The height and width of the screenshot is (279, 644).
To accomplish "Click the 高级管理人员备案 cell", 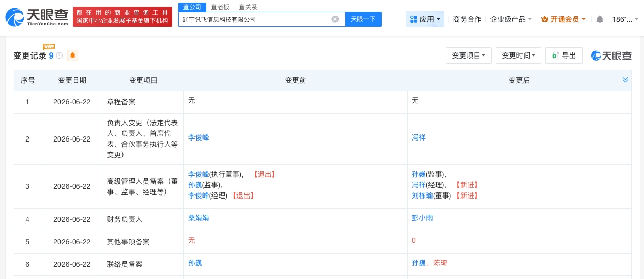I will click(x=143, y=186).
